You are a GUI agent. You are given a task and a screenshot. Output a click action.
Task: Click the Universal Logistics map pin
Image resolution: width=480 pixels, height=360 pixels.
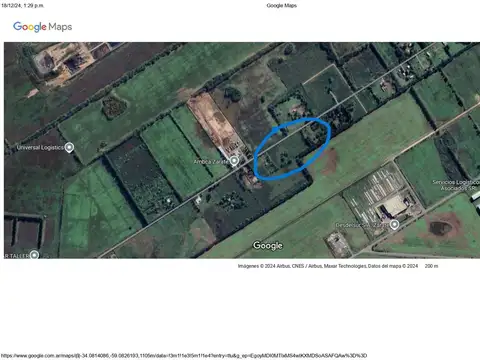tap(69, 147)
